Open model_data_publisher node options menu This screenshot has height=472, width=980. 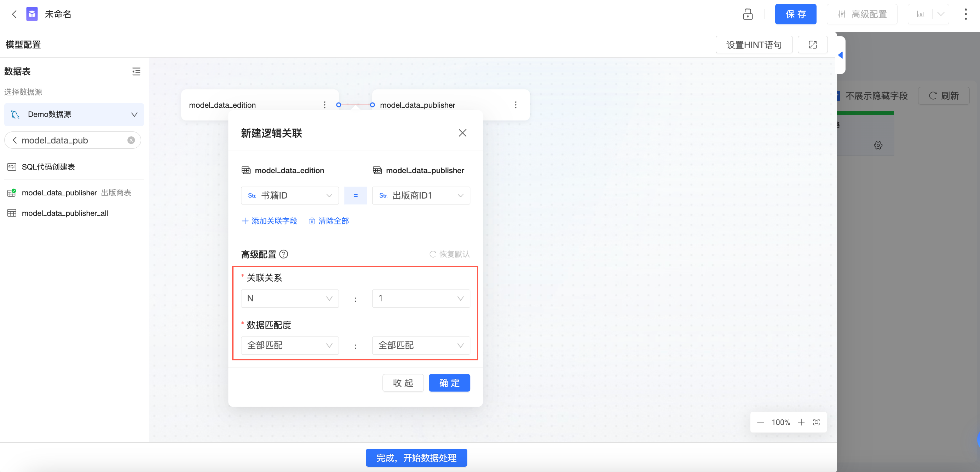click(515, 105)
